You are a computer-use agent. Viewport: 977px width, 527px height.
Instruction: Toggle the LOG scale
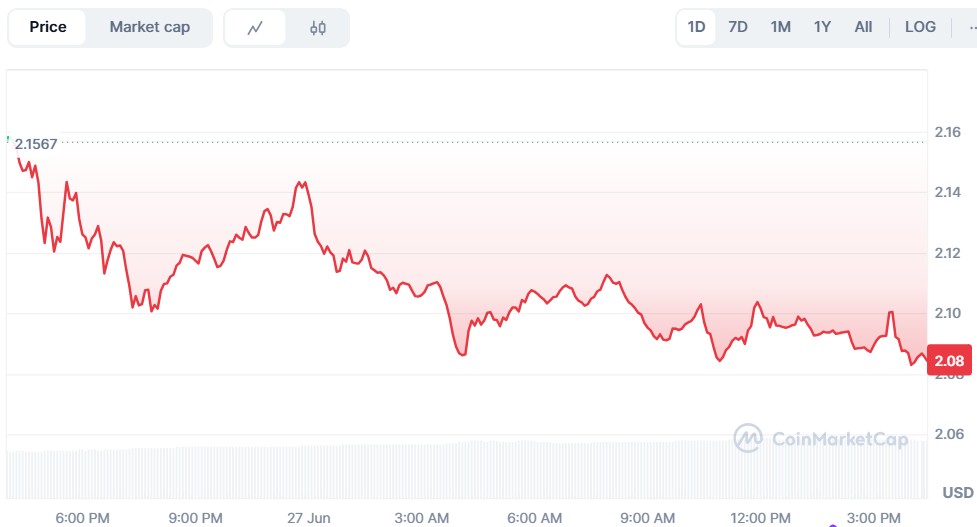pos(920,27)
